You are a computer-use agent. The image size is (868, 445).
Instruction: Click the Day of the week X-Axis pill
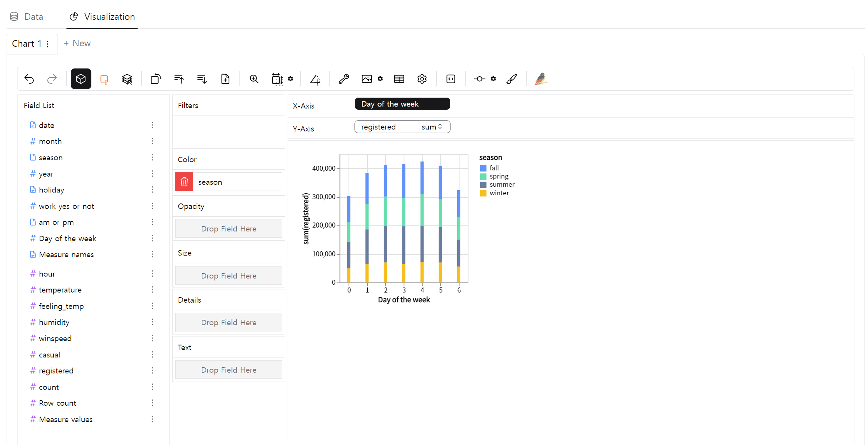coord(402,104)
